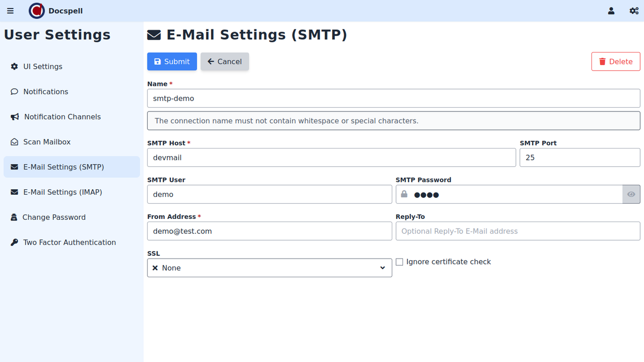Open the user profile icon menu
The height and width of the screenshot is (362, 644).
point(611,11)
